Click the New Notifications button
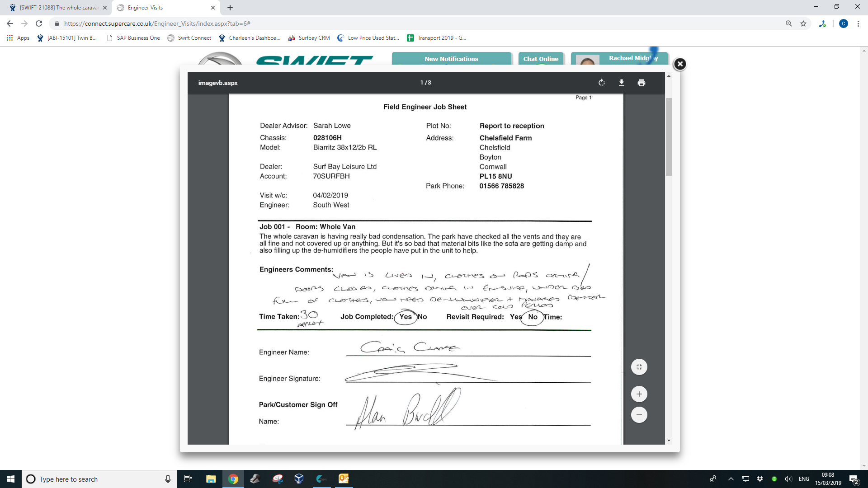The height and width of the screenshot is (488, 868). [451, 59]
